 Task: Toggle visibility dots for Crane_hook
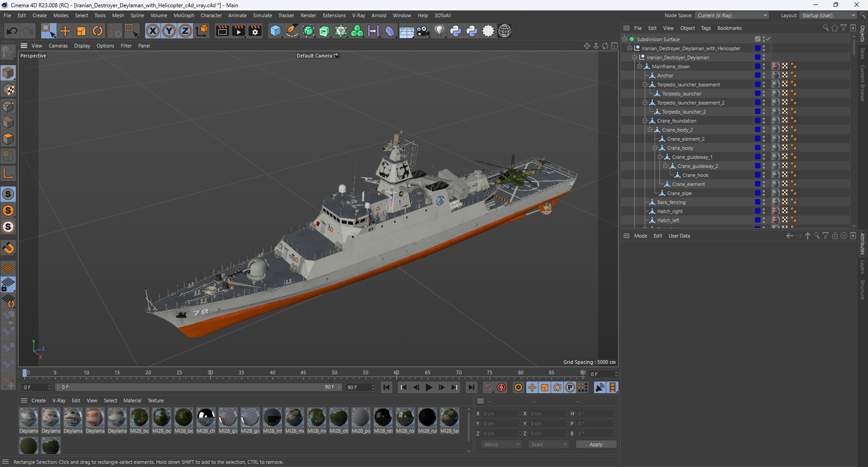coord(764,175)
